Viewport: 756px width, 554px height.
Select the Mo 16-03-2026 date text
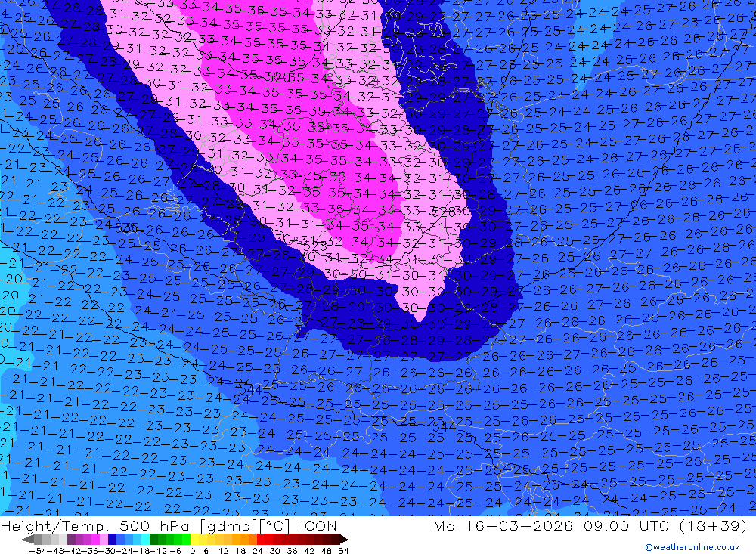click(503, 525)
